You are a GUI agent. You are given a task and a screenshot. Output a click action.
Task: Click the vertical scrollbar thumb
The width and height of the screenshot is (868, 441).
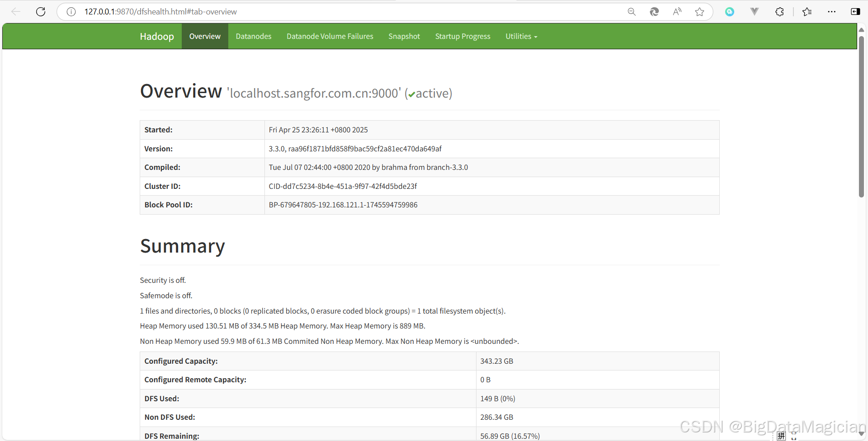861,117
